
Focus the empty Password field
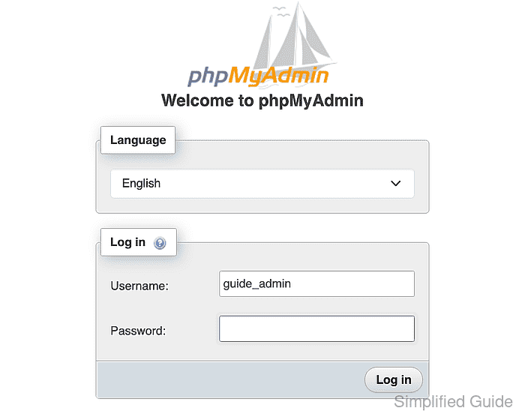(316, 329)
